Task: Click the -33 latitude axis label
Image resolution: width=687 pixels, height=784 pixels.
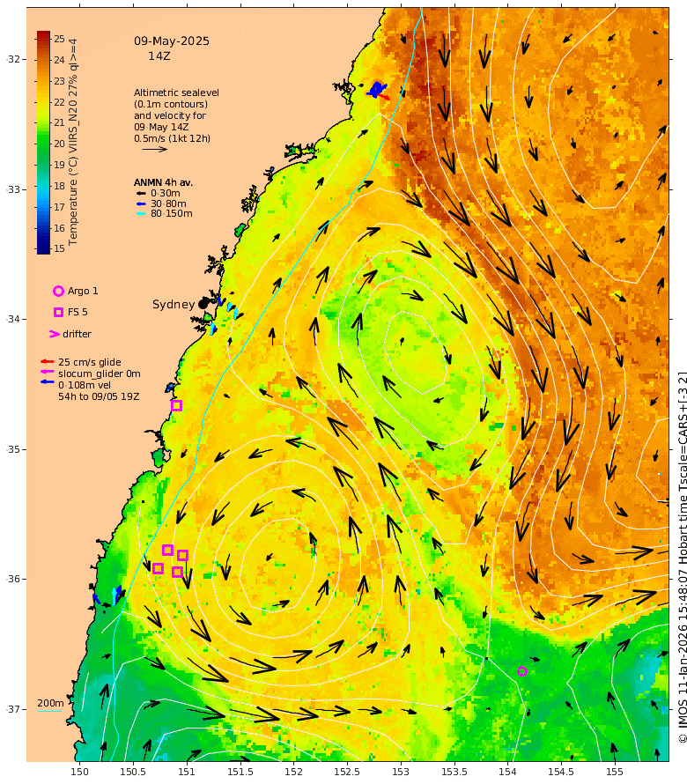Action: [13, 189]
